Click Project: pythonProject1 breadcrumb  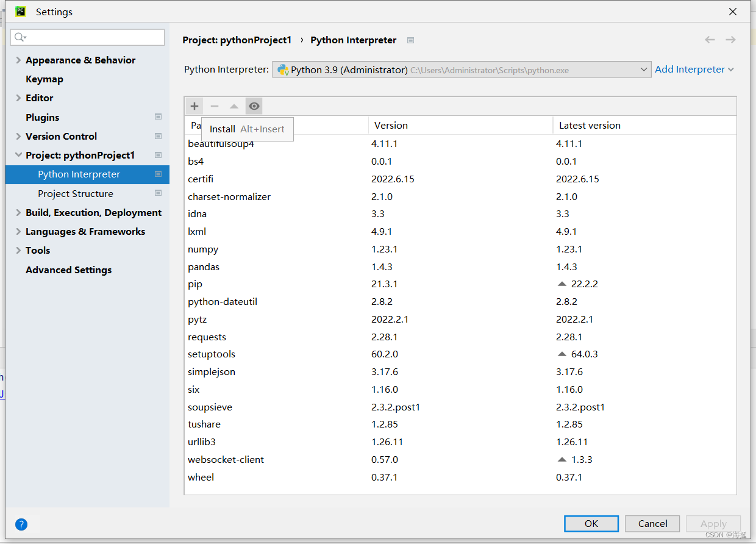pos(237,40)
